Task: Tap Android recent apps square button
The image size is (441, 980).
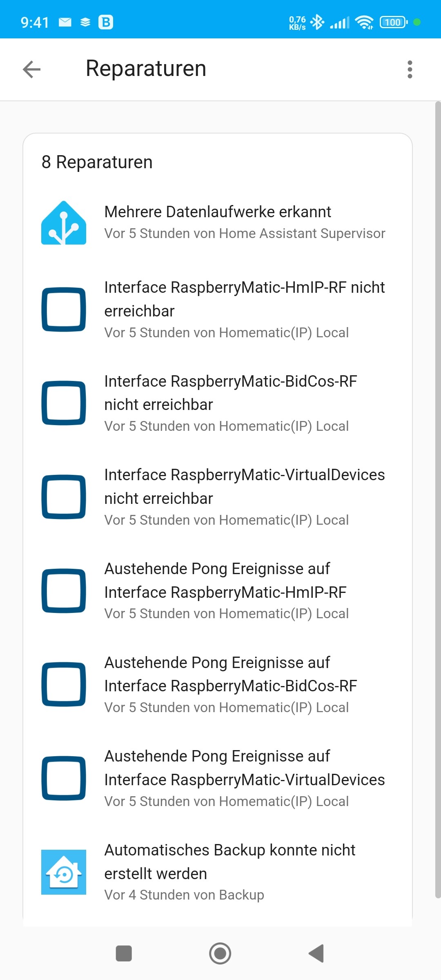Action: [x=124, y=953]
